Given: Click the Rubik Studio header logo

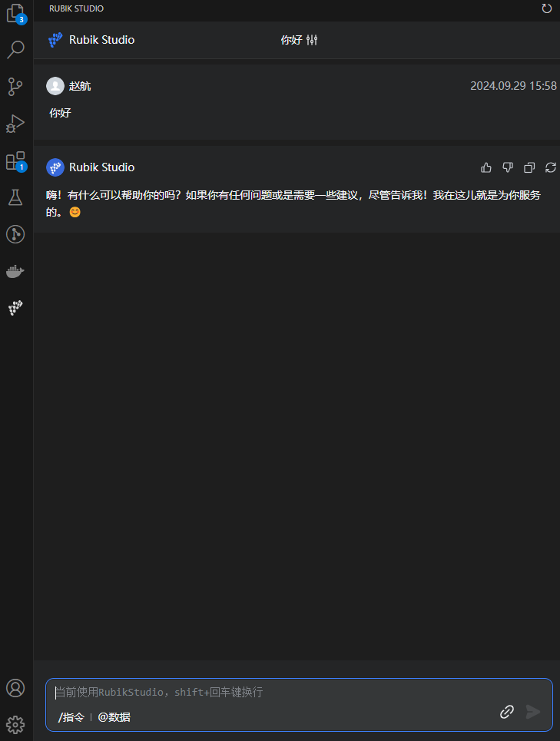Looking at the screenshot, I should click(56, 40).
